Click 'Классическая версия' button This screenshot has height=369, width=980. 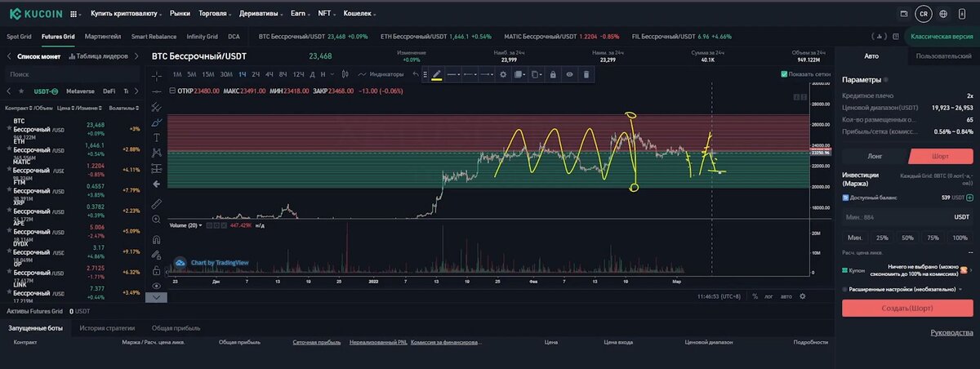point(942,37)
